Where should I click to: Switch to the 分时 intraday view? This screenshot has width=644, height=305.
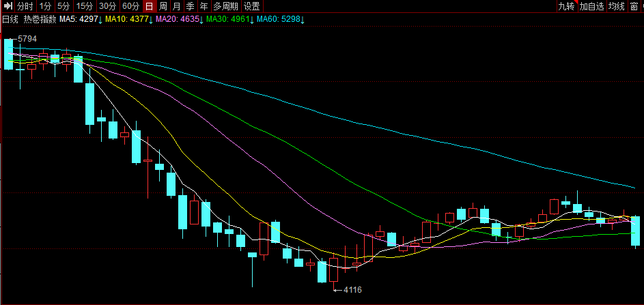pyautogui.click(x=25, y=5)
